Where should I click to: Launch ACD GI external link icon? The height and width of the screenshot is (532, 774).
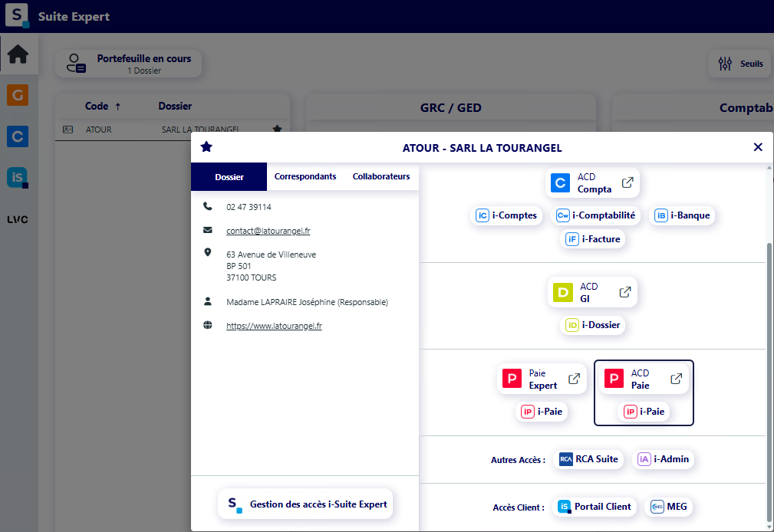coord(625,292)
